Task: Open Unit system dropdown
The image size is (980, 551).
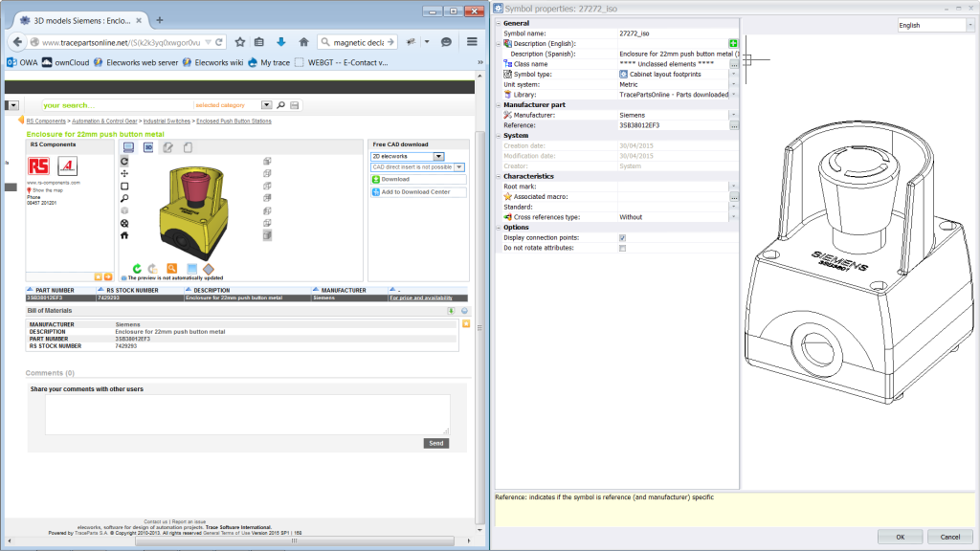Action: (734, 84)
